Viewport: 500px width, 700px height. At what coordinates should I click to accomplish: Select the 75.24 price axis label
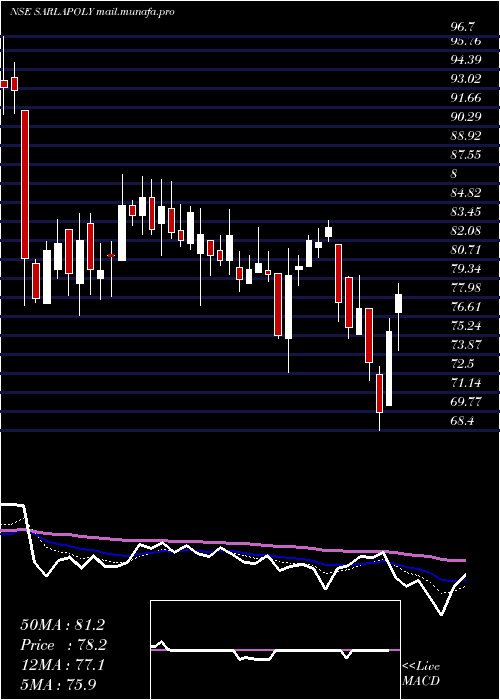[x=466, y=325]
